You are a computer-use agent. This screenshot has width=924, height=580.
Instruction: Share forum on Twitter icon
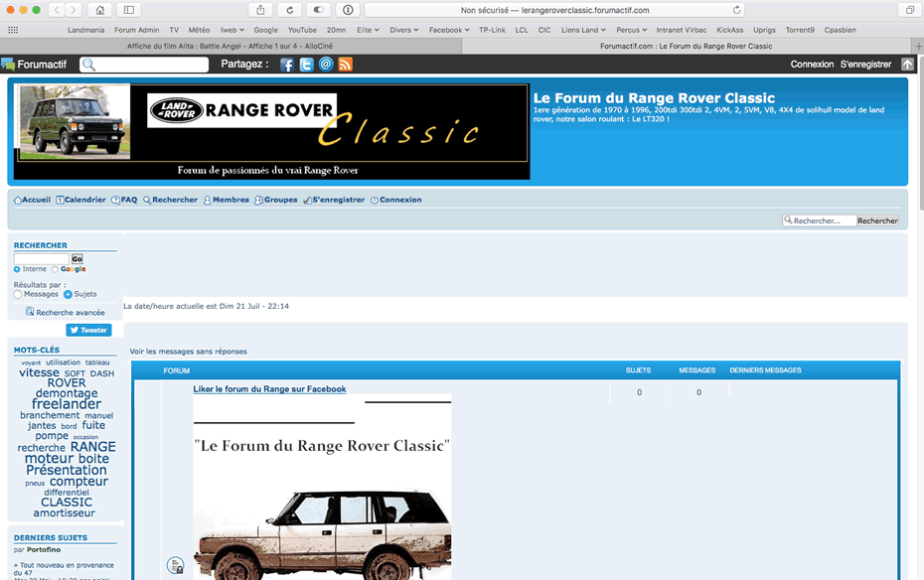pyautogui.click(x=306, y=65)
